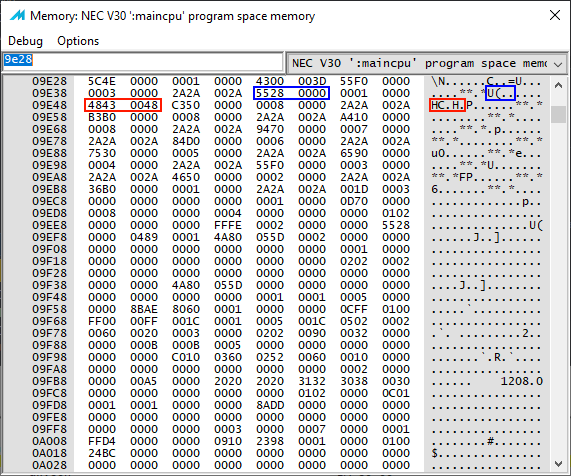
Task: Click the hex value 84D0
Action: (x=186, y=141)
